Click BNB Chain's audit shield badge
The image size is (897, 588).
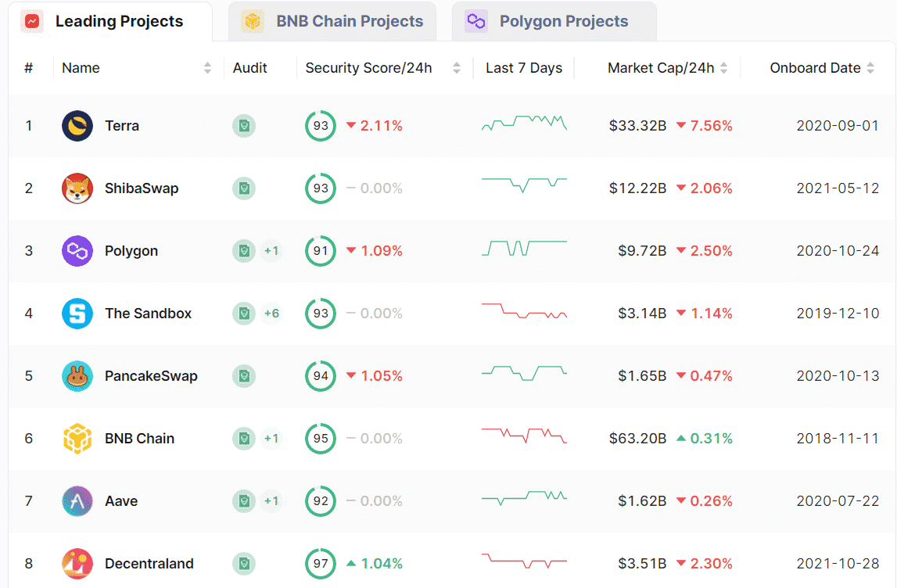244,439
